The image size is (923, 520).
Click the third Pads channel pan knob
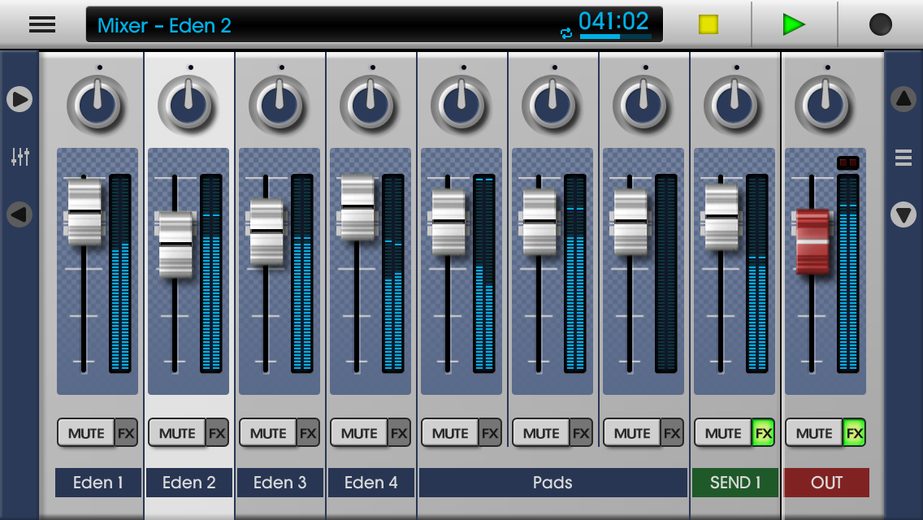pyautogui.click(x=643, y=105)
